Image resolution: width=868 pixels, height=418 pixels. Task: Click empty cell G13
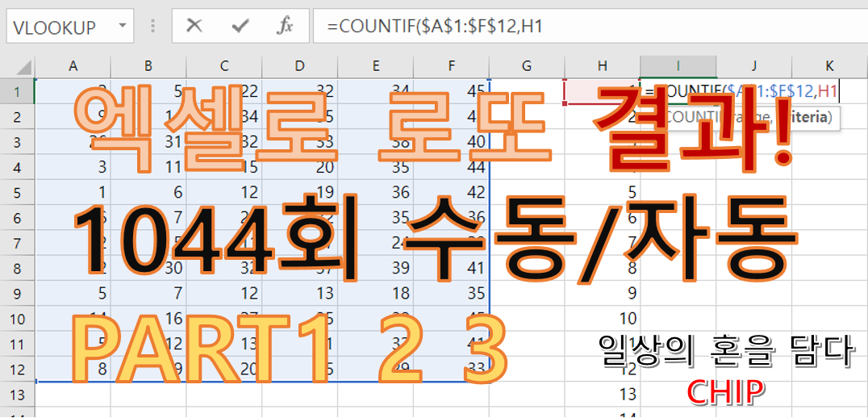click(x=527, y=395)
